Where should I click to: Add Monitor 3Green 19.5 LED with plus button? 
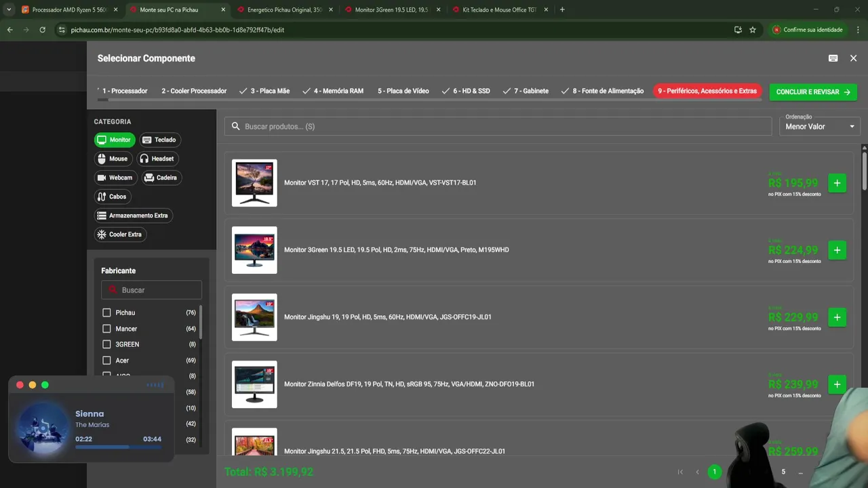coord(837,250)
